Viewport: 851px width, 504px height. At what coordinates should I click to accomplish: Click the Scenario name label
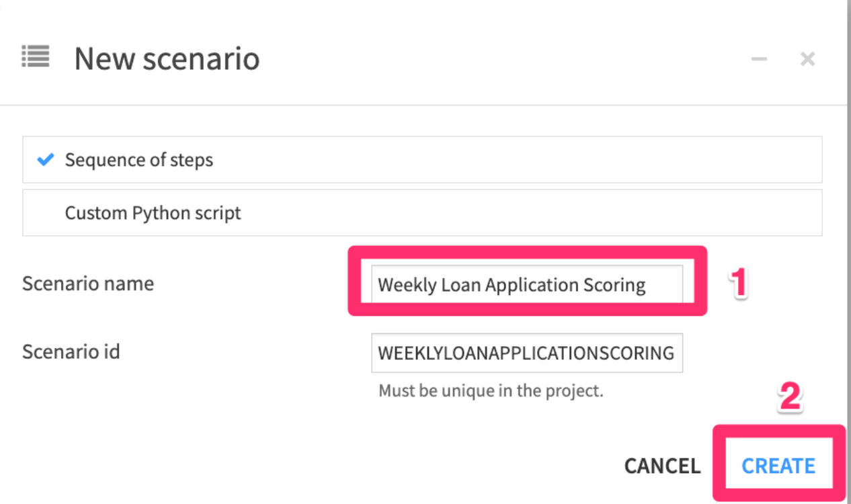pyautogui.click(x=88, y=284)
